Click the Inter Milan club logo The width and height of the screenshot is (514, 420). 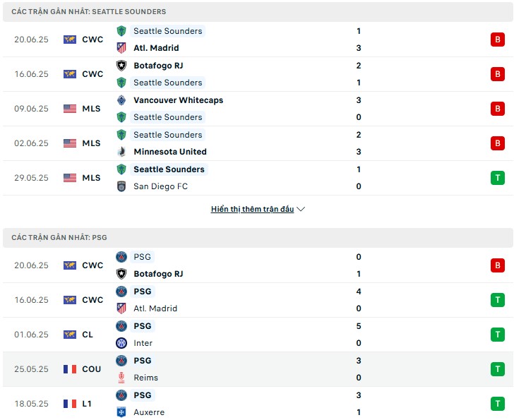click(x=121, y=343)
